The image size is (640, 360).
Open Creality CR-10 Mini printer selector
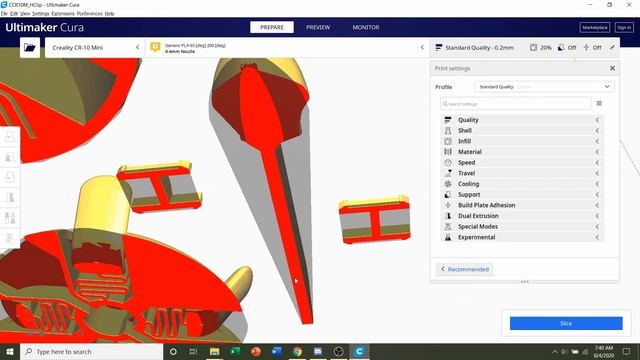click(95, 47)
